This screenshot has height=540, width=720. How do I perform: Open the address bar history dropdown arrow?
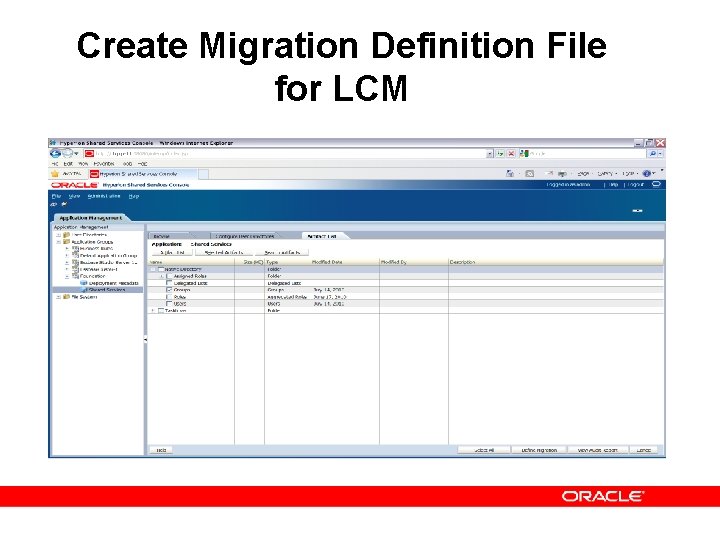click(x=490, y=154)
